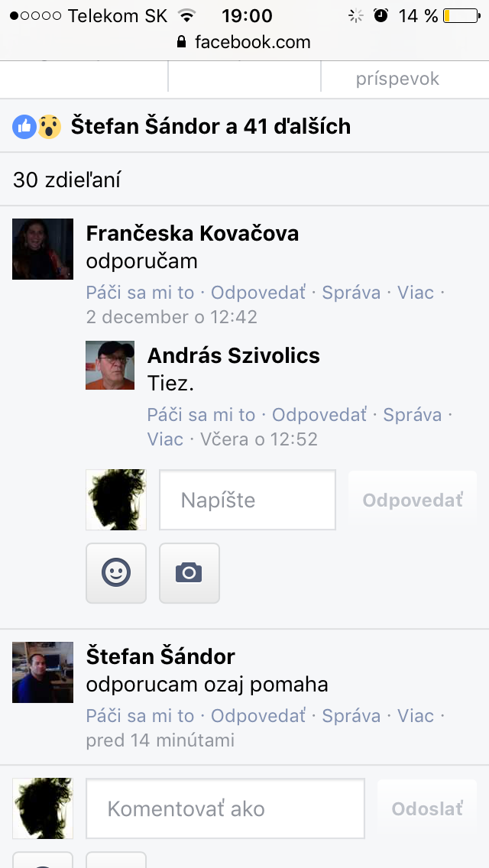489x868 pixels.
Task: Select the príspevok tab at the top
Action: [397, 79]
